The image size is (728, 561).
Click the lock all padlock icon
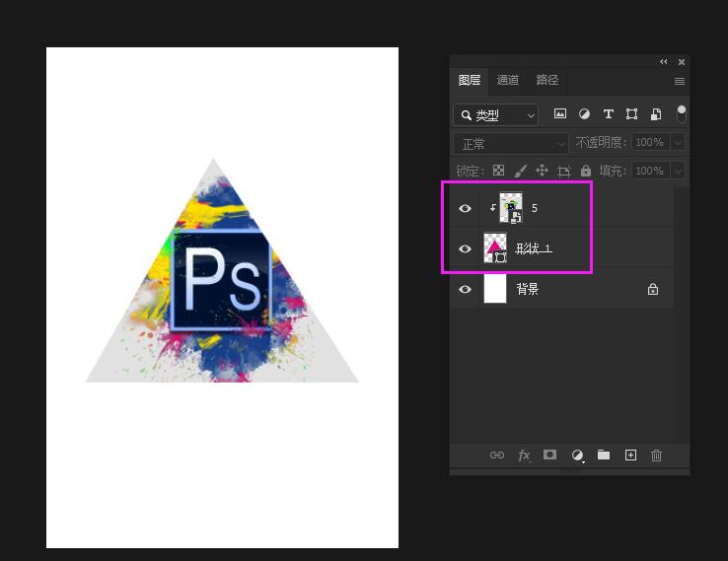pyautogui.click(x=586, y=171)
